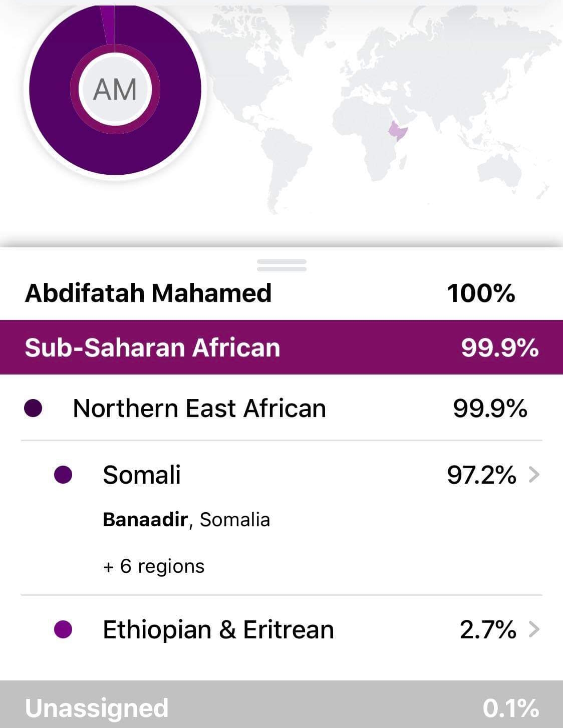The height and width of the screenshot is (728, 563).
Task: Click the Ethiopian & Eritrean color dot
Action: point(63,629)
